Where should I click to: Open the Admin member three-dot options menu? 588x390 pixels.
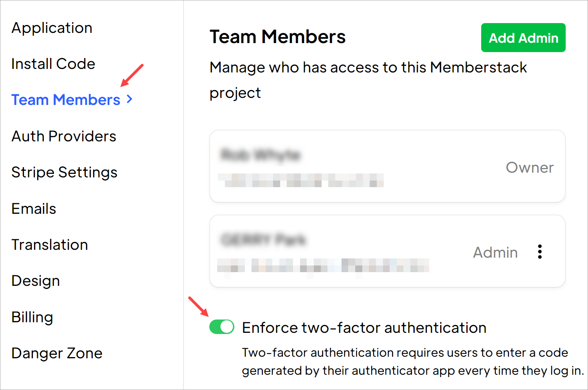[x=540, y=252]
